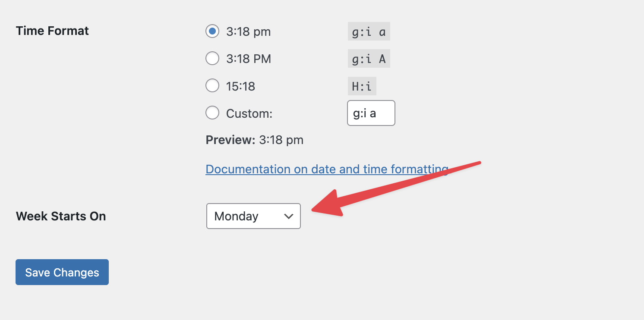Choose the uppercase "3:18 PM" radio option
The image size is (644, 320).
(212, 59)
